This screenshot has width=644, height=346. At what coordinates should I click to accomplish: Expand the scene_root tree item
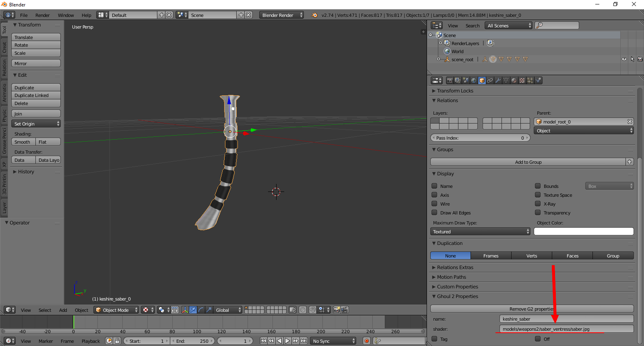(438, 59)
